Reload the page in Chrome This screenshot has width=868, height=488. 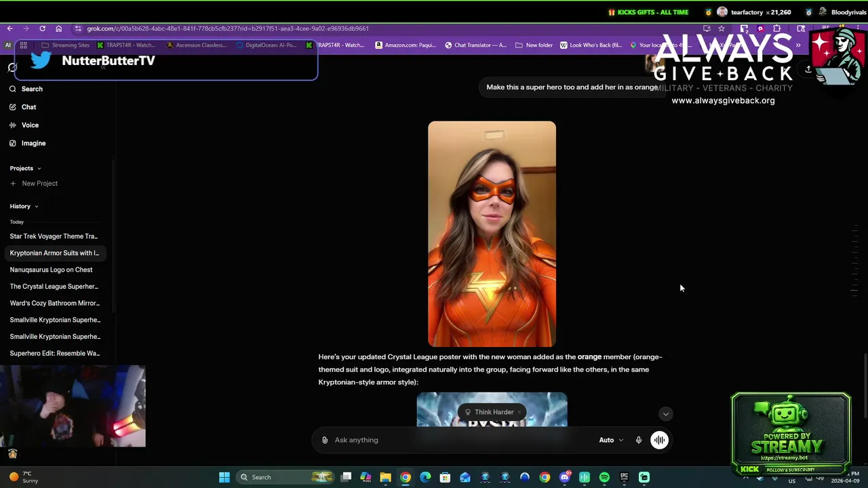pos(42,28)
